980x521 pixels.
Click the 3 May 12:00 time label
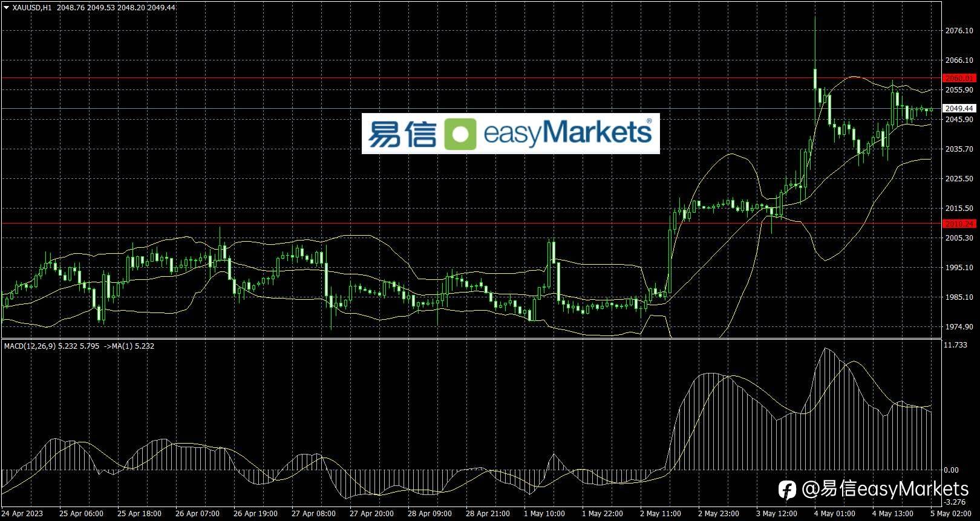coord(777,514)
